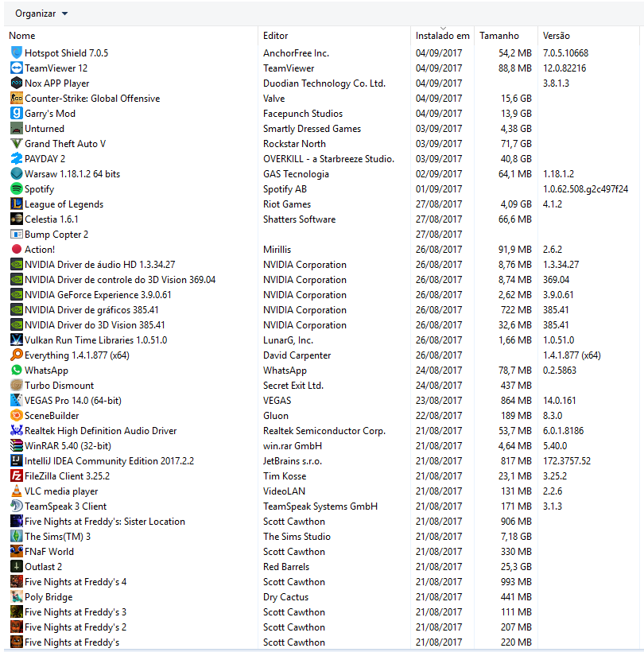Sort by the Nome column header

pos(22,36)
